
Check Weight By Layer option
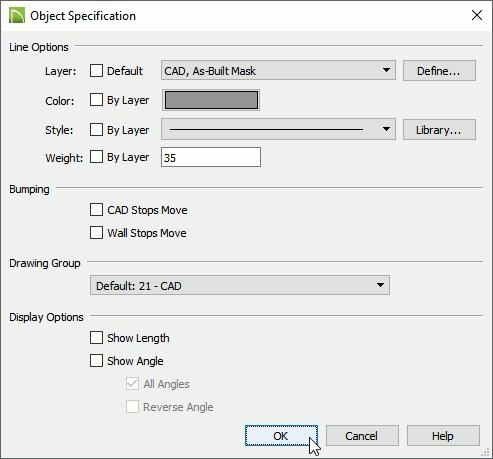tap(96, 157)
